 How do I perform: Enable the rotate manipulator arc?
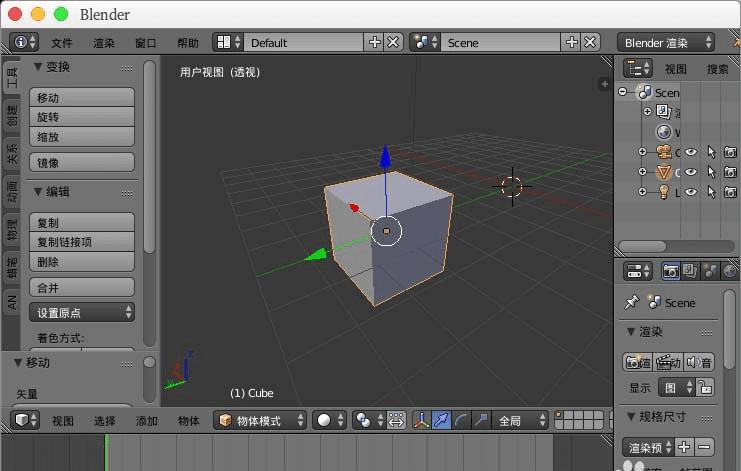coord(461,420)
